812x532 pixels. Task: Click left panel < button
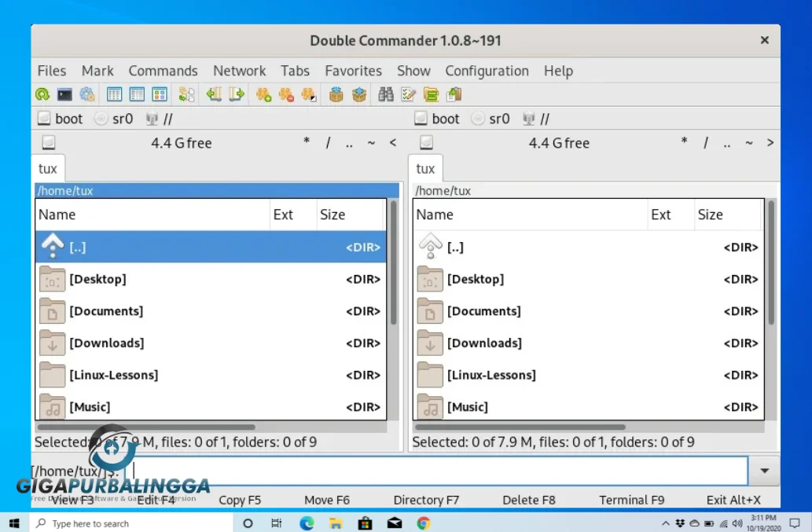click(392, 142)
